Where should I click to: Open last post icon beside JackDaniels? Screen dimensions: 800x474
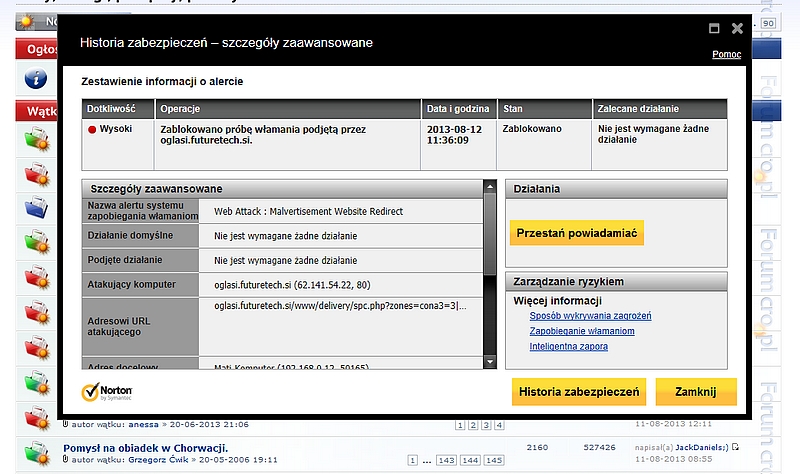coord(736,446)
